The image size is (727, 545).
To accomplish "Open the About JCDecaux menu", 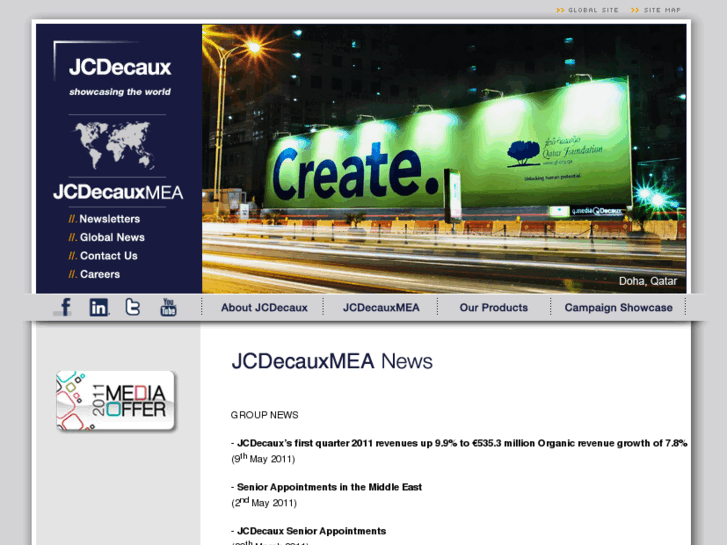I will point(264,308).
